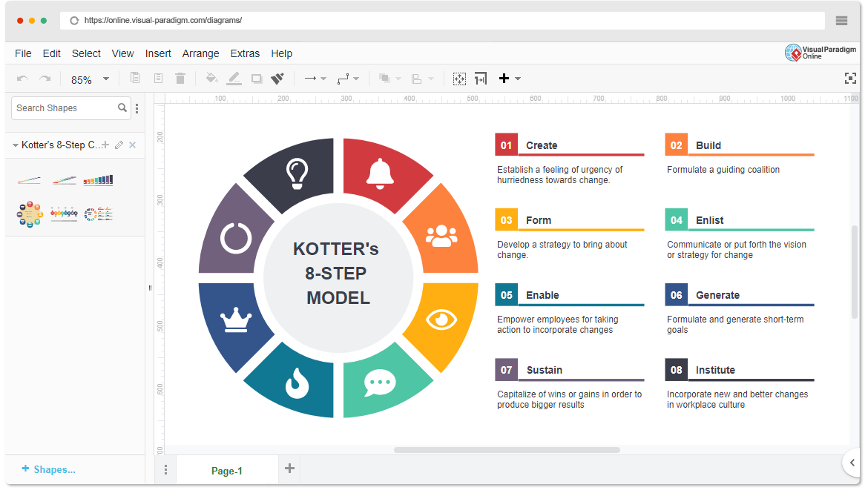868x493 pixels.
Task: Click the Format Copier brush icon
Action: point(277,78)
